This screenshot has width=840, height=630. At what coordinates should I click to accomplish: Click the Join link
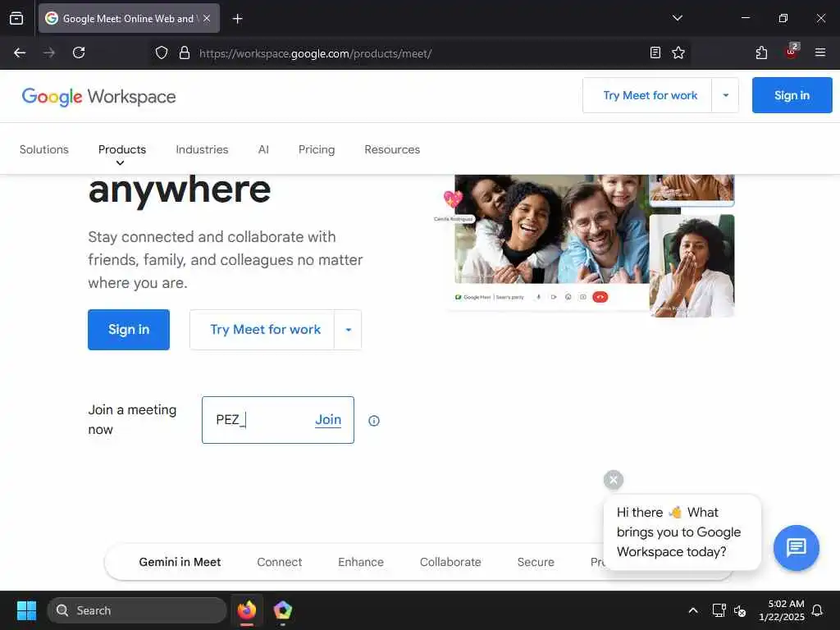(328, 419)
